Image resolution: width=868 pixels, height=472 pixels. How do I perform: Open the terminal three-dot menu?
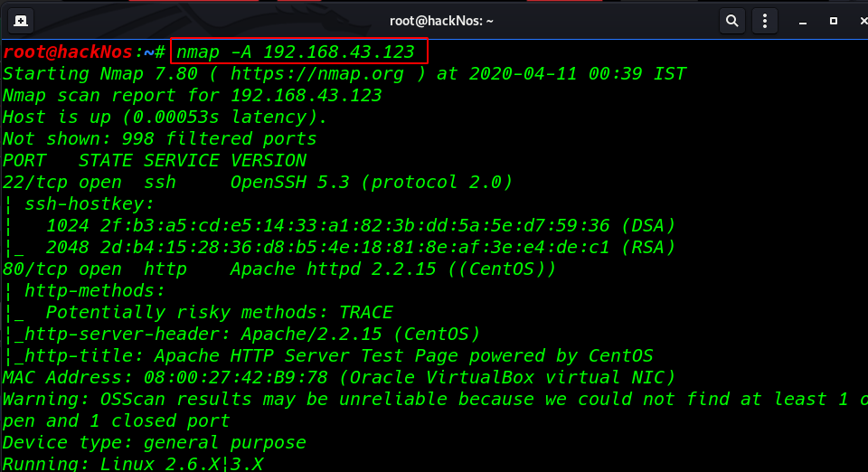[x=765, y=21]
